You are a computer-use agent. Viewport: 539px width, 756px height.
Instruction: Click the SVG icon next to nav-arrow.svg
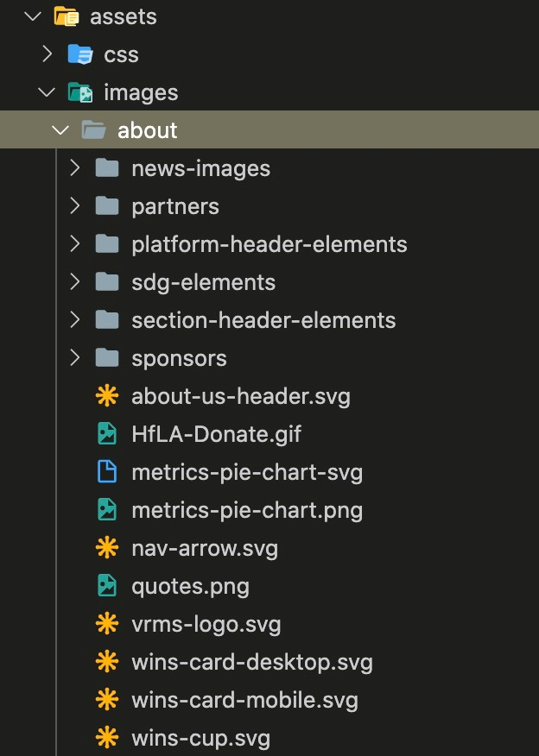pyautogui.click(x=106, y=548)
